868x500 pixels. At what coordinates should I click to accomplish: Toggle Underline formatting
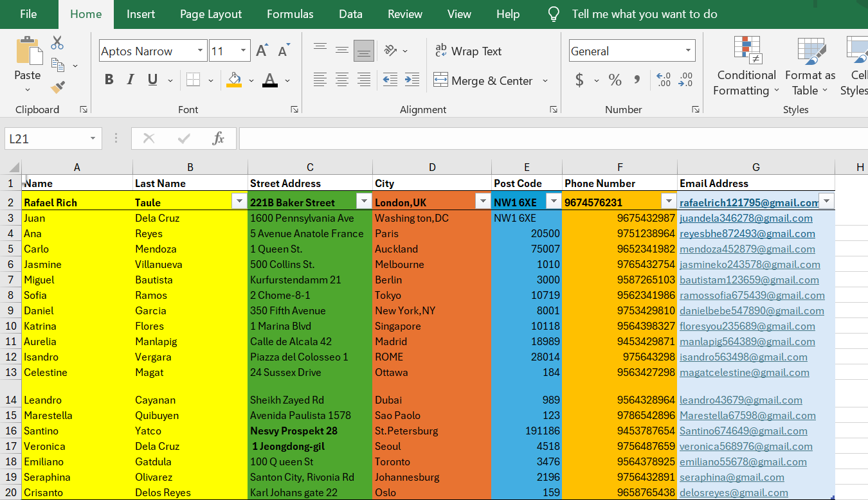tap(152, 80)
